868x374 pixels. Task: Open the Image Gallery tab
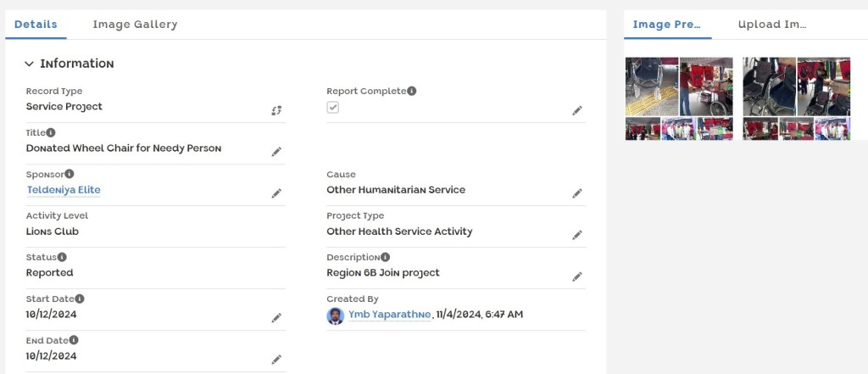pos(135,25)
